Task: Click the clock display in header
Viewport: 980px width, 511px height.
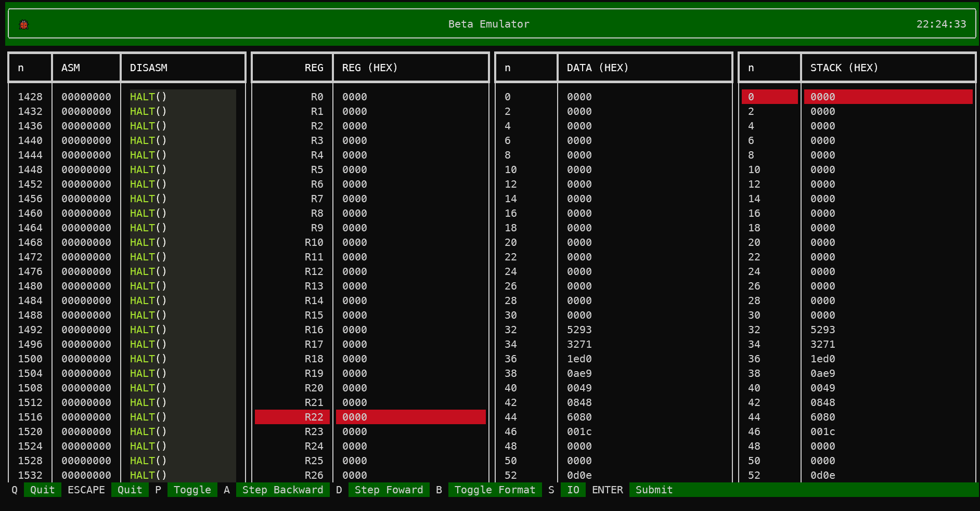Action: point(941,24)
